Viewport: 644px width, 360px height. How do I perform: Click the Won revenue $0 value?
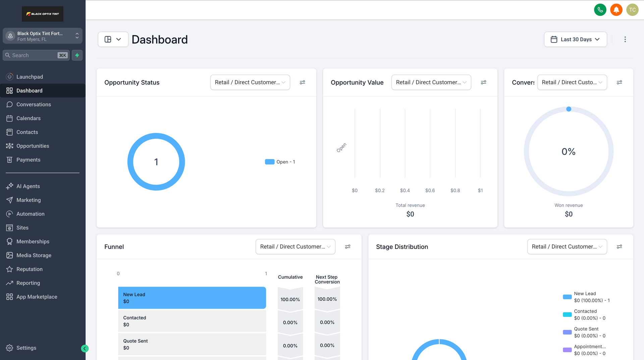click(x=569, y=214)
